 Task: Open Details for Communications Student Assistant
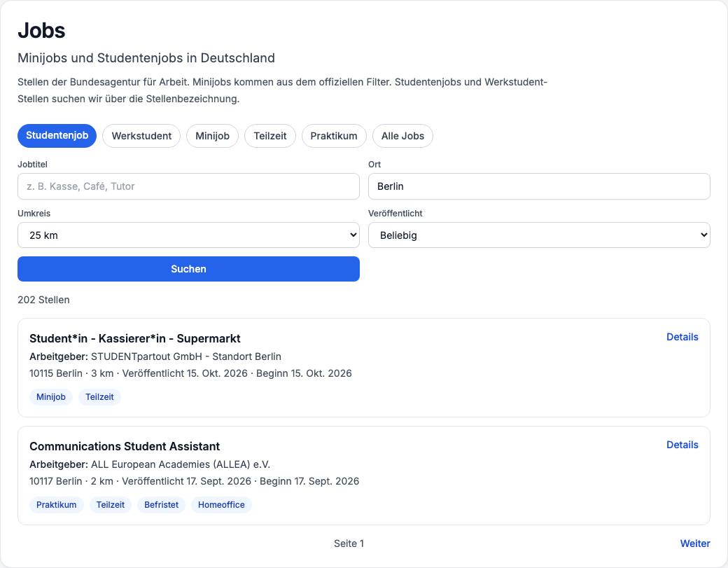point(682,445)
